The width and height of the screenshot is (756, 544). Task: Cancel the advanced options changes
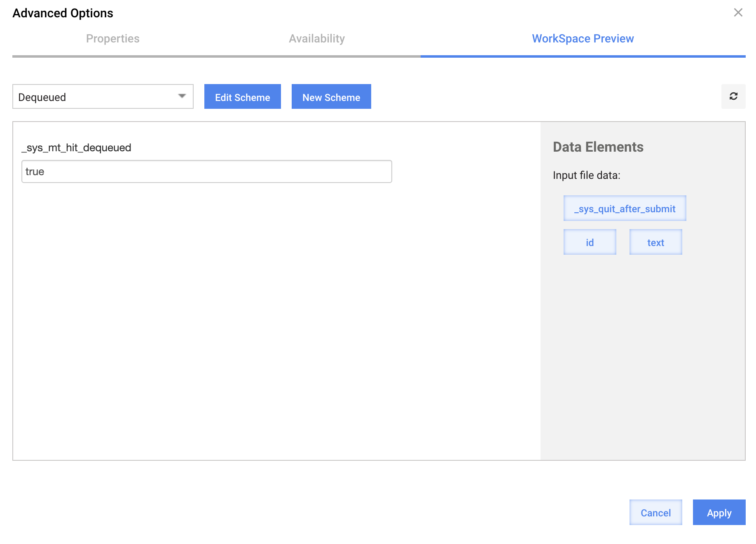click(655, 513)
